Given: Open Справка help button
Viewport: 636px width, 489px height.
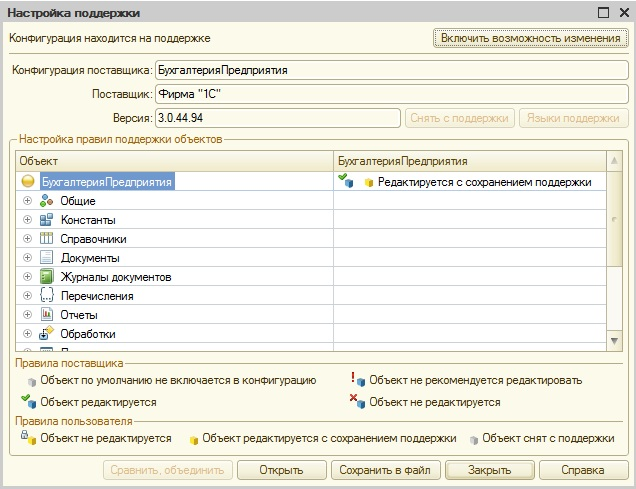Looking at the screenshot, I should [x=582, y=470].
